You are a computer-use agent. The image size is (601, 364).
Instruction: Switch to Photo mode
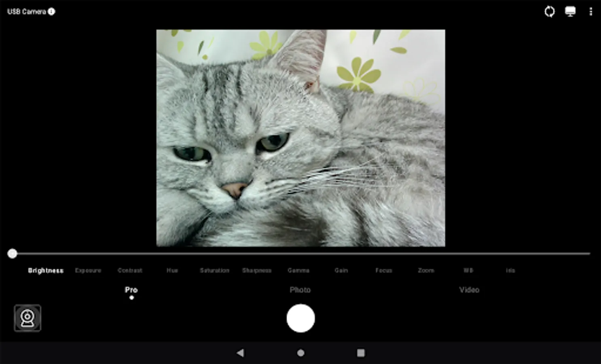pos(300,290)
